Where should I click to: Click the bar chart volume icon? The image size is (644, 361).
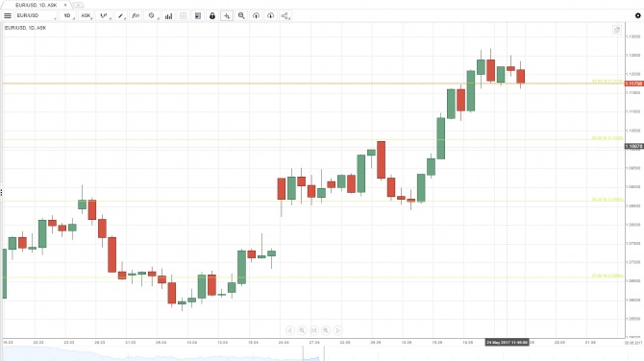click(168, 15)
